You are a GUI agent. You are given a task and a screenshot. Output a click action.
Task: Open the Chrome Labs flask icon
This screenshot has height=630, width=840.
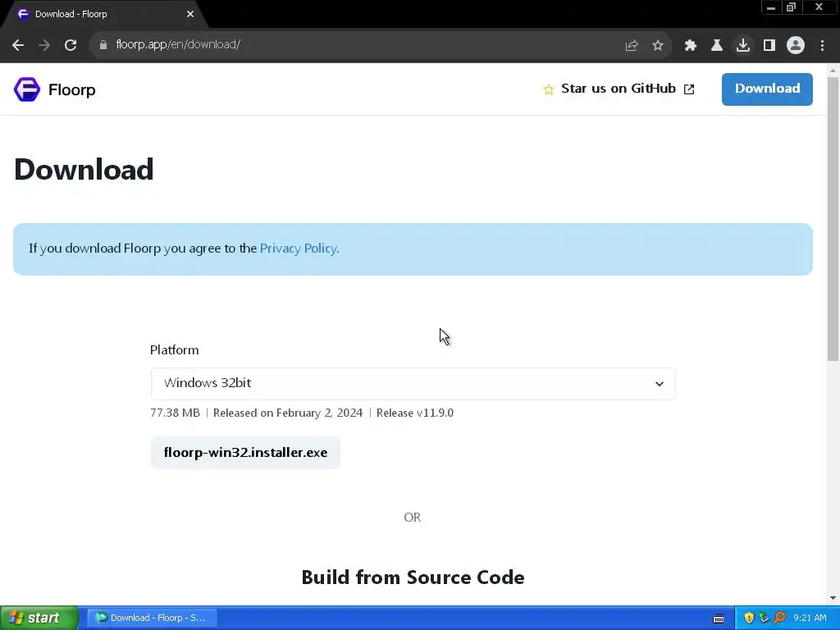(717, 46)
